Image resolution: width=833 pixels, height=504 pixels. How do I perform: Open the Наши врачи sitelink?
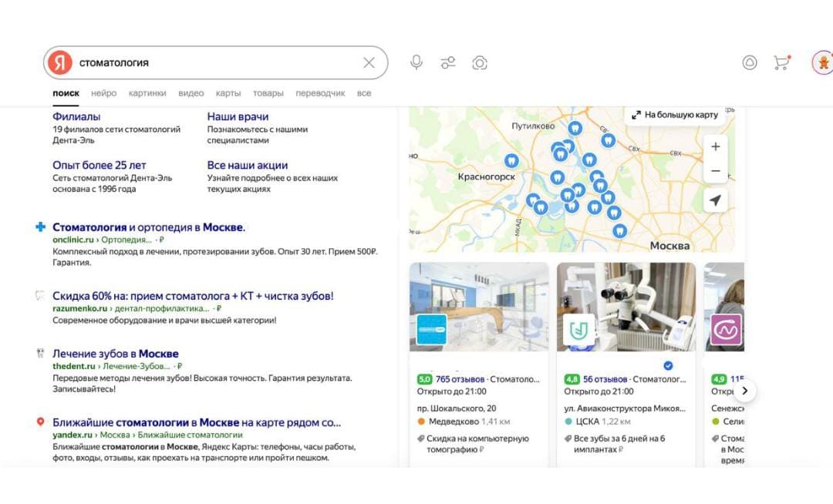(238, 116)
